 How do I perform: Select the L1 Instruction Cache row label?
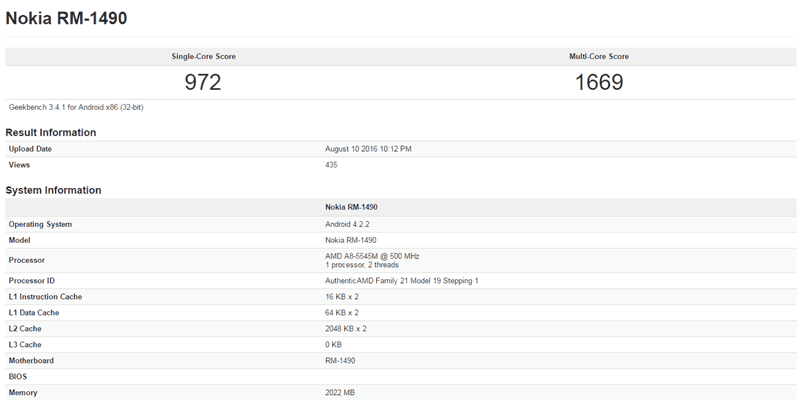coord(47,297)
